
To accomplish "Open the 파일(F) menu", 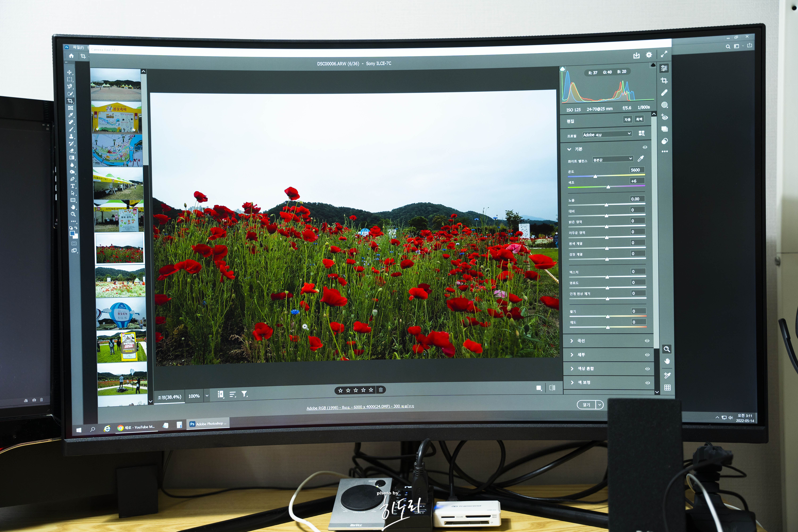I will click(78, 47).
